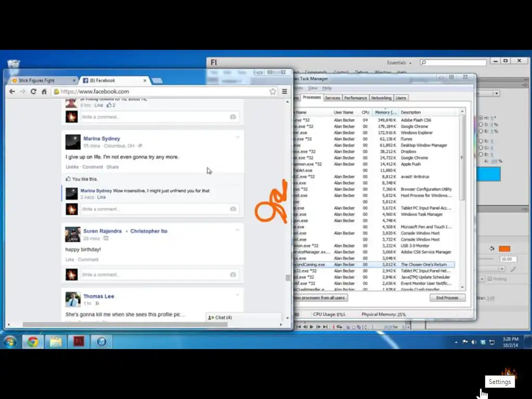Sort processes by User Name column header
The width and height of the screenshot is (532, 399).
pyautogui.click(x=343, y=112)
